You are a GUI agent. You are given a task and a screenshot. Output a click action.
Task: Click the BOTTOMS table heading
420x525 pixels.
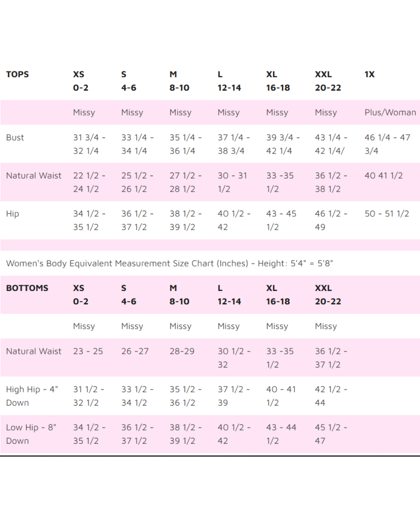27,288
